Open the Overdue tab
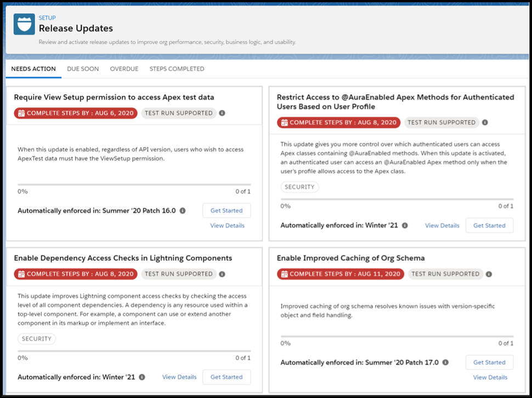Image resolution: width=532 pixels, height=398 pixels. (x=124, y=69)
